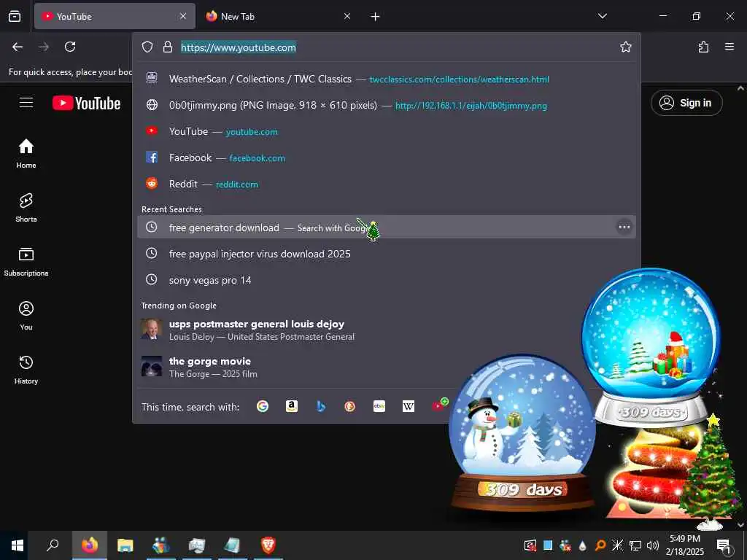Open the clock showing 5:49 PM
The image size is (747, 560).
(684, 545)
